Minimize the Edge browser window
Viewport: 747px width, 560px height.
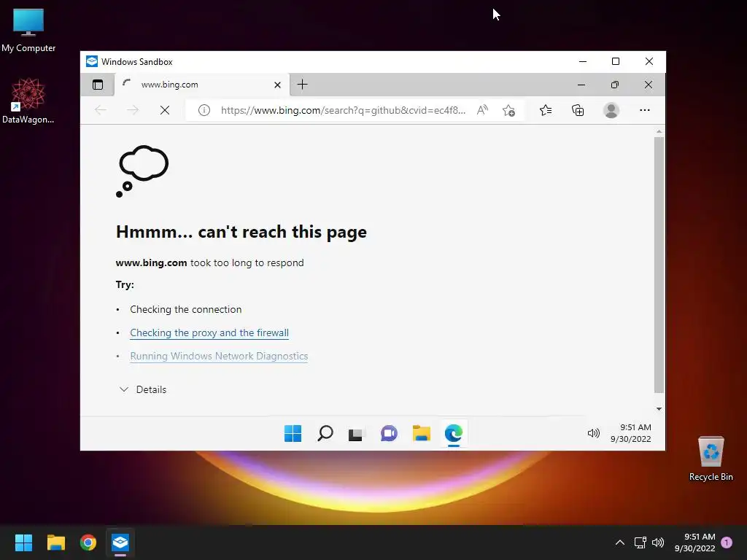[581, 85]
